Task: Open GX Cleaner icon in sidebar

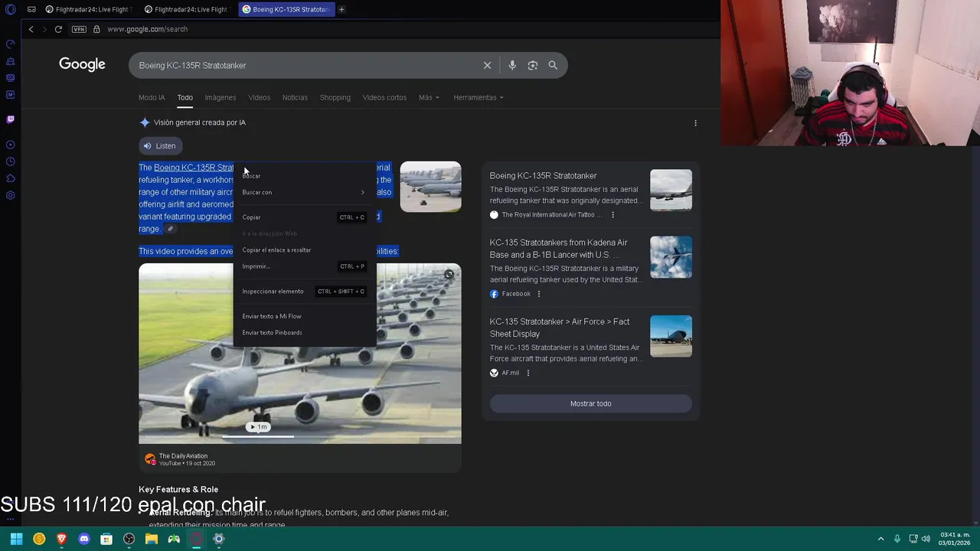Action: [x=10, y=61]
